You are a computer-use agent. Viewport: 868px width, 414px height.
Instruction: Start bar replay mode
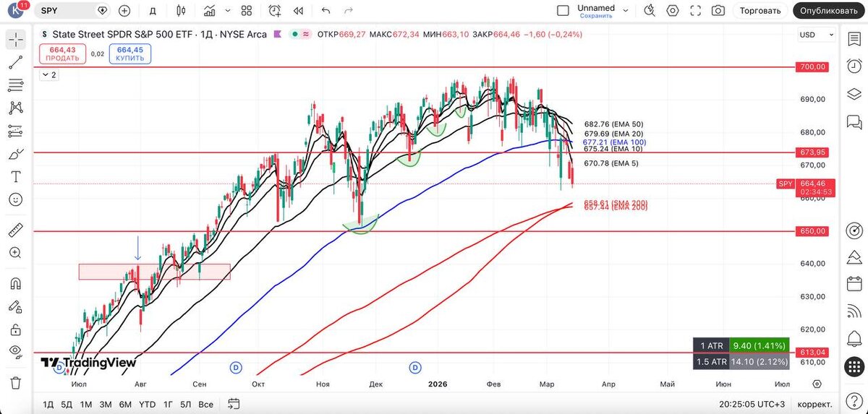tap(298, 11)
